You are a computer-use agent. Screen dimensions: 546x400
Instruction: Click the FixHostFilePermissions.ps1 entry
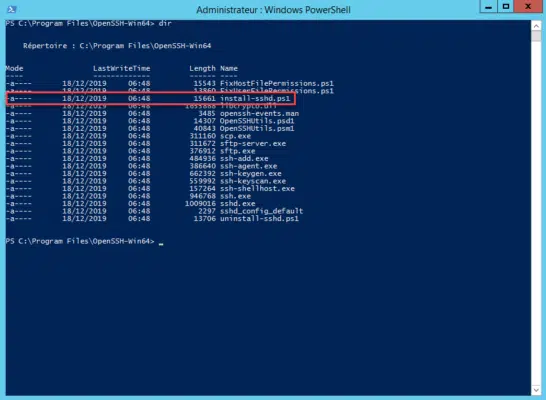pyautogui.click(x=276, y=84)
